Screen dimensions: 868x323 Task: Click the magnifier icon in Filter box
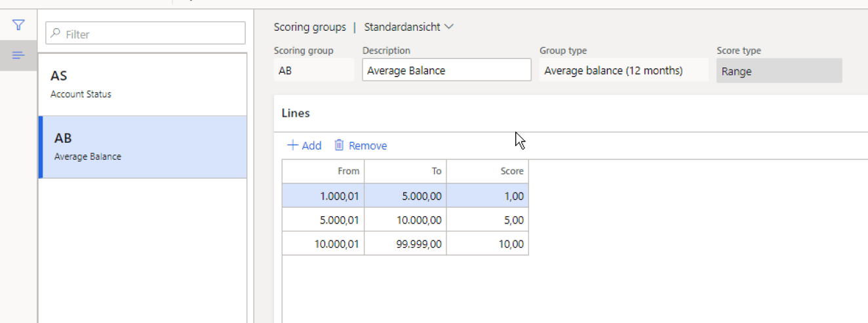(56, 33)
